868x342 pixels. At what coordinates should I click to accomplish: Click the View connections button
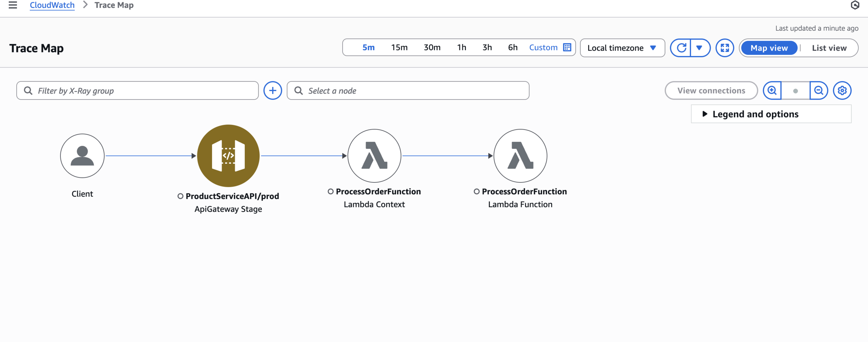(711, 91)
